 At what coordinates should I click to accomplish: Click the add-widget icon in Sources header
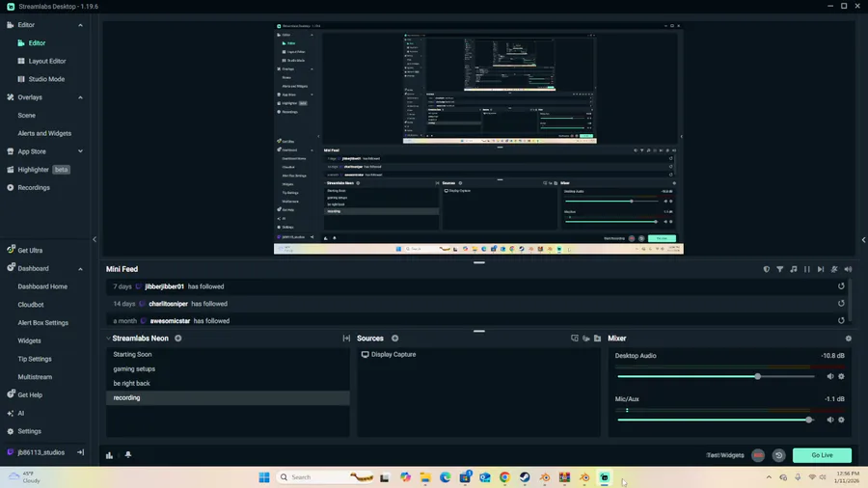(x=575, y=339)
